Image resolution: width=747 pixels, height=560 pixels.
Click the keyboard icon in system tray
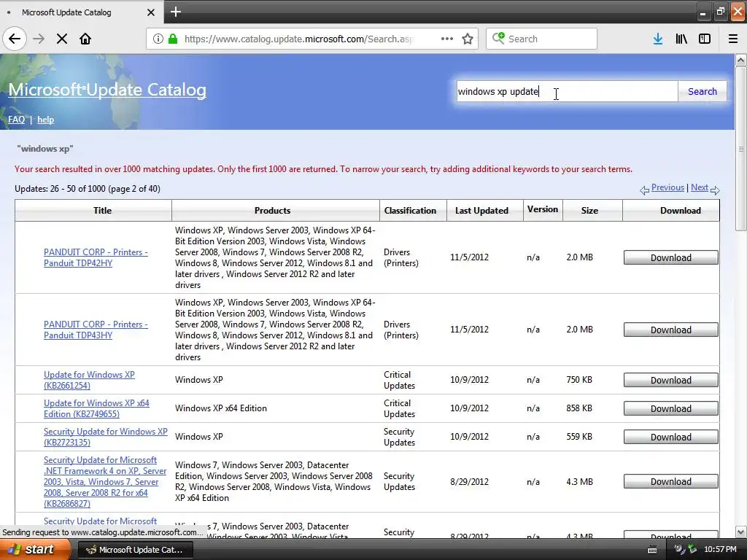[x=652, y=550]
